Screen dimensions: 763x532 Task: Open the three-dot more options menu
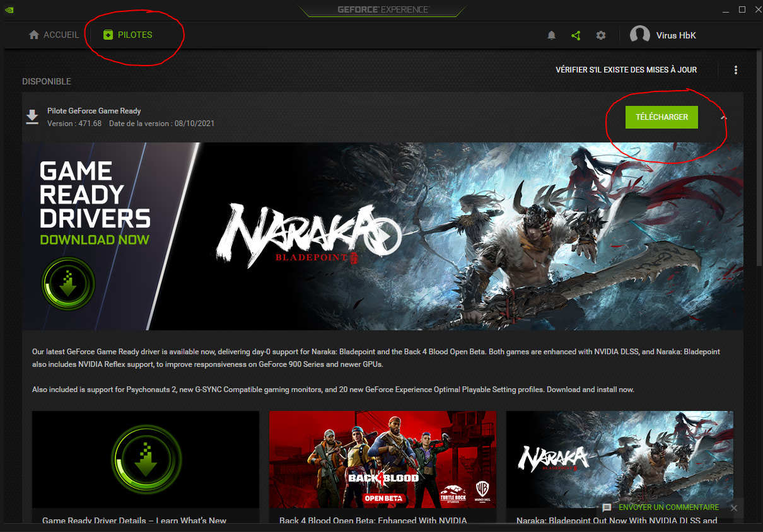pyautogui.click(x=735, y=70)
